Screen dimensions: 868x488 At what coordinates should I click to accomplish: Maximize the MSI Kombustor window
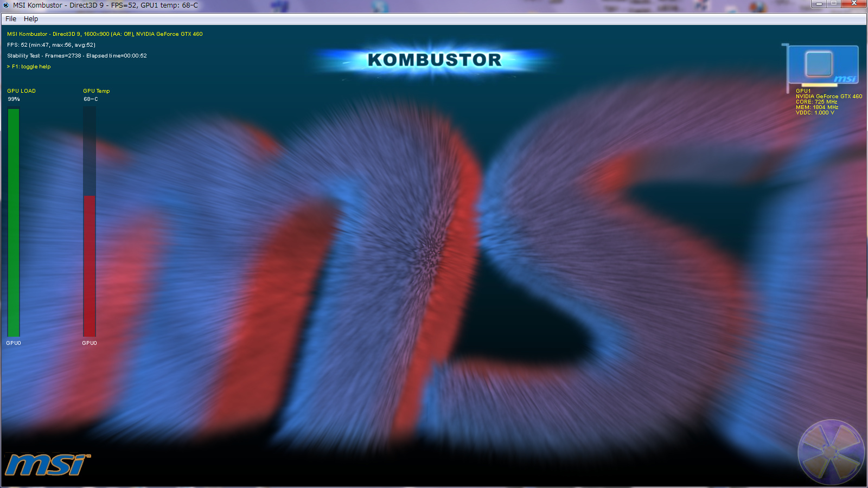834,4
